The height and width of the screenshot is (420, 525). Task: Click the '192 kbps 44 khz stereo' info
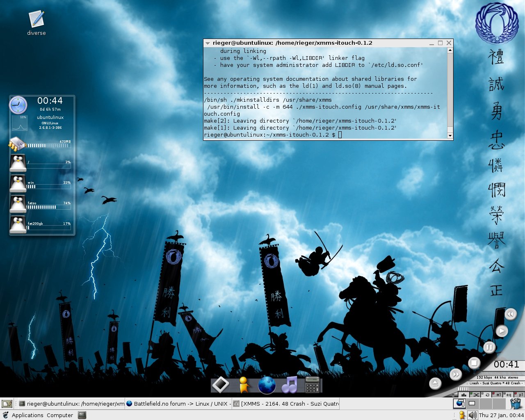[x=497, y=377]
